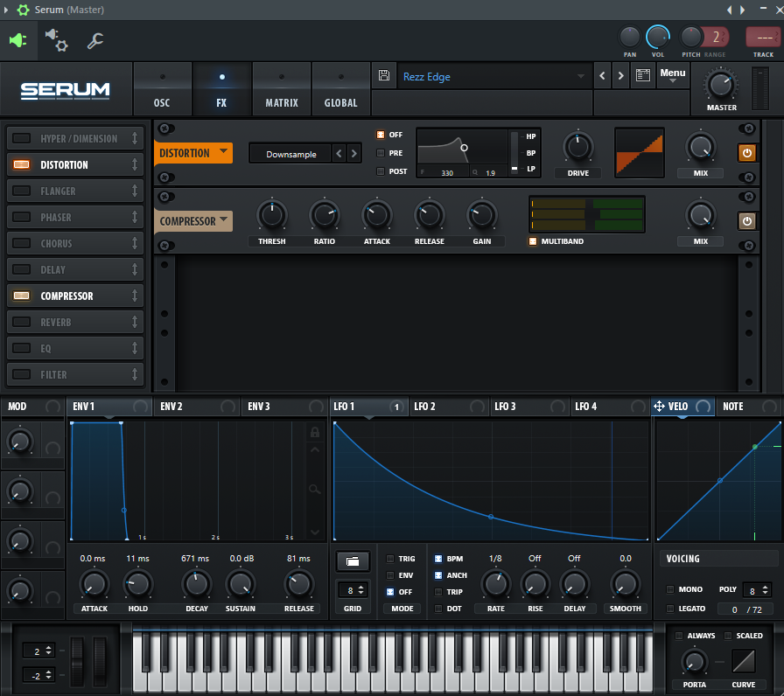Enable the LEGATO voicing checkbox
Image resolution: width=784 pixels, height=696 pixels.
pyautogui.click(x=670, y=609)
